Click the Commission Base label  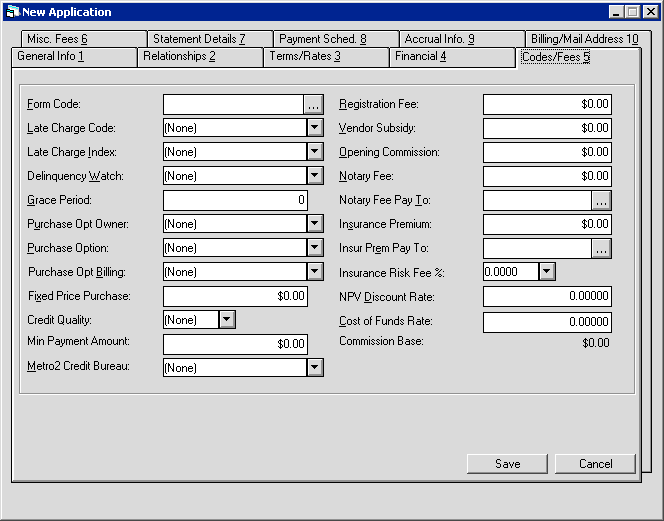381,341
